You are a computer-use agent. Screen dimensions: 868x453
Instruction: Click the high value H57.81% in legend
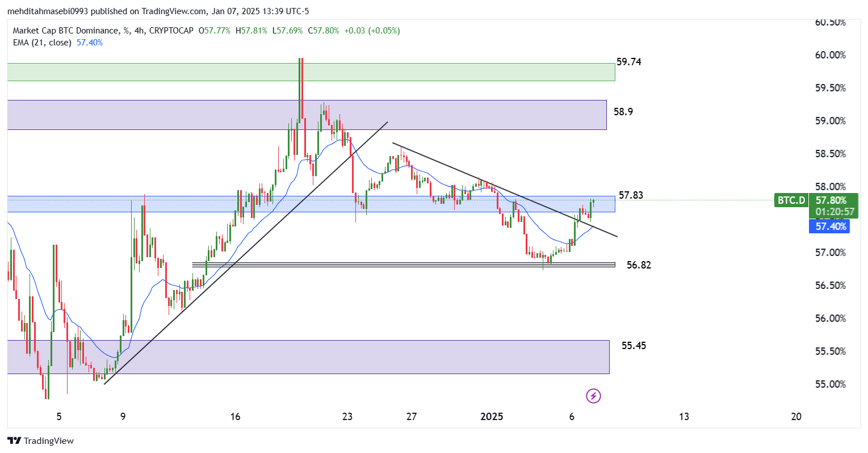click(x=251, y=31)
